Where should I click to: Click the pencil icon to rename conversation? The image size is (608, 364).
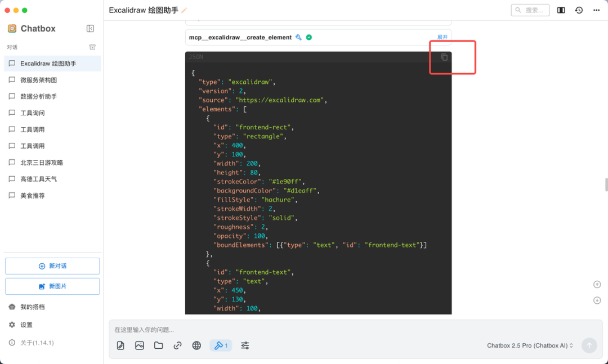185,10
